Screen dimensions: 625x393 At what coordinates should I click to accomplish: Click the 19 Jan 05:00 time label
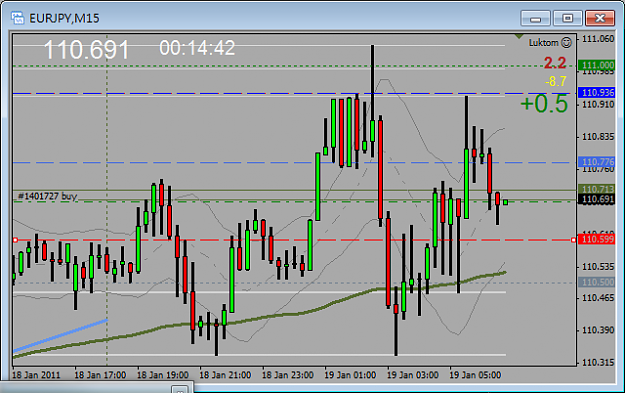475,375
